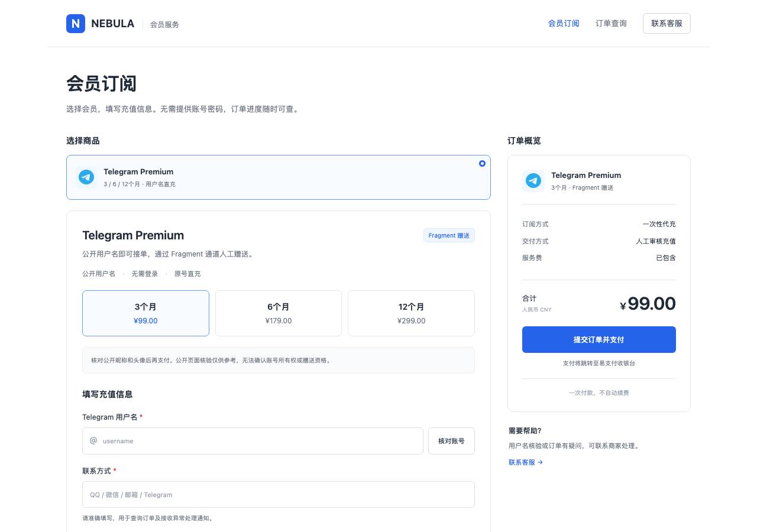Click the 公开用户名 feature tag
The height and width of the screenshot is (532, 757).
(99, 274)
